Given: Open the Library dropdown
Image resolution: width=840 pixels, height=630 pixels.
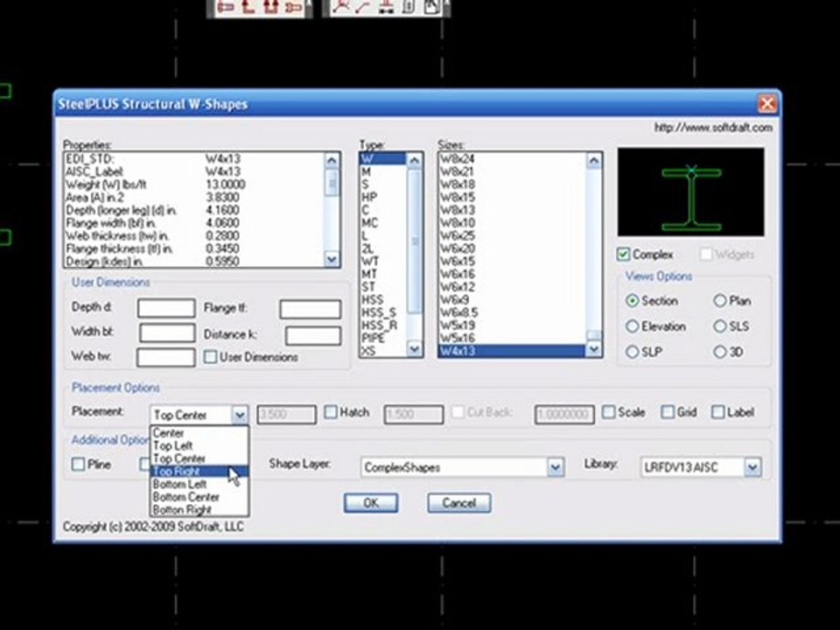Looking at the screenshot, I should [x=752, y=467].
